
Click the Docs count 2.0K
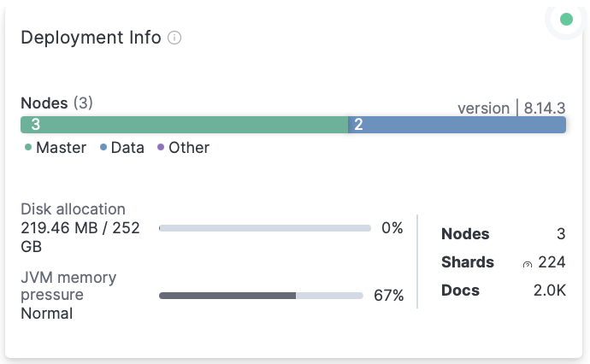click(x=549, y=291)
